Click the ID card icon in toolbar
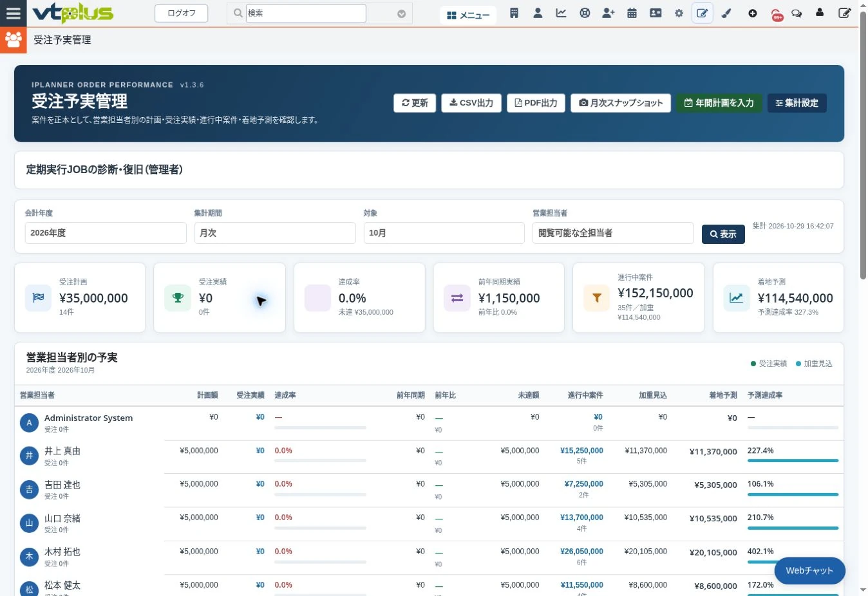 pyautogui.click(x=656, y=13)
